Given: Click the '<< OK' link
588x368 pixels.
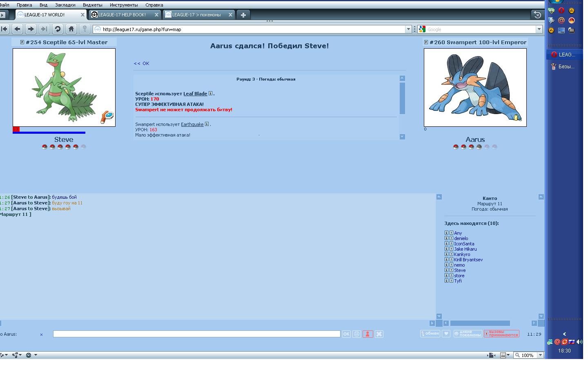Looking at the screenshot, I should [142, 63].
